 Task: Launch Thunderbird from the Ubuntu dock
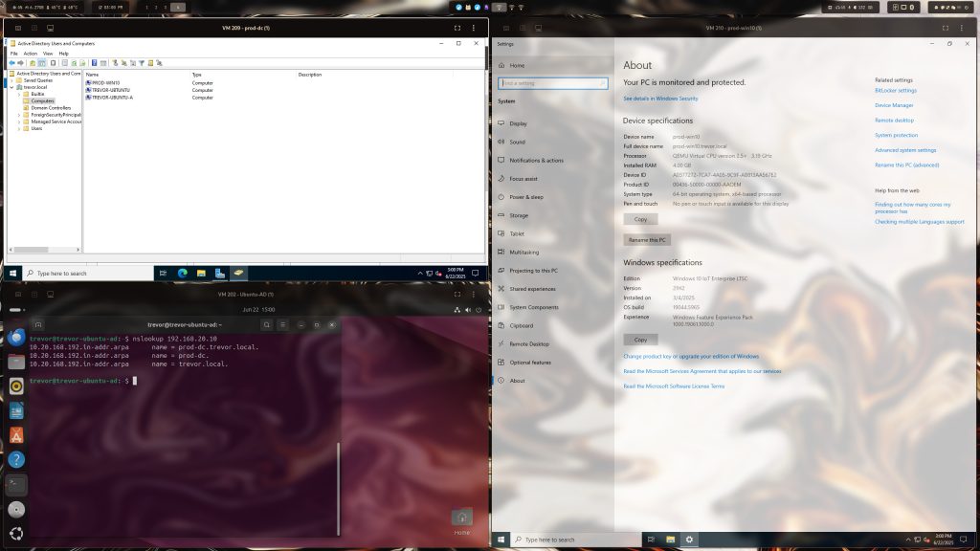[16, 338]
